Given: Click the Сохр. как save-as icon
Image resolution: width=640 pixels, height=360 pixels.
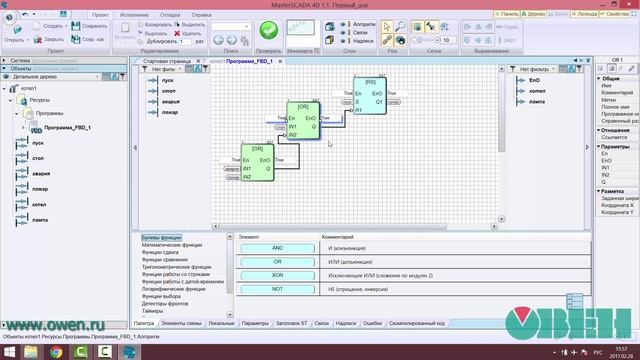Looking at the screenshot, I should tap(76, 39).
